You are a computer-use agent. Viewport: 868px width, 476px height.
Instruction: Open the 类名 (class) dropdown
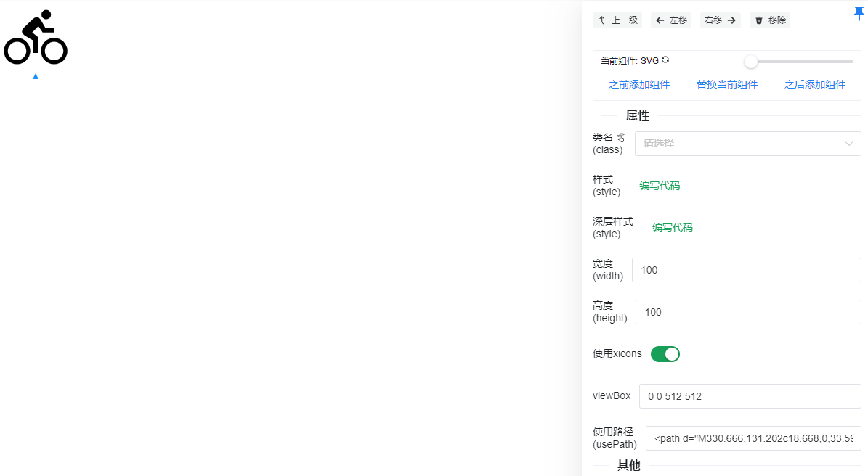pos(739,144)
